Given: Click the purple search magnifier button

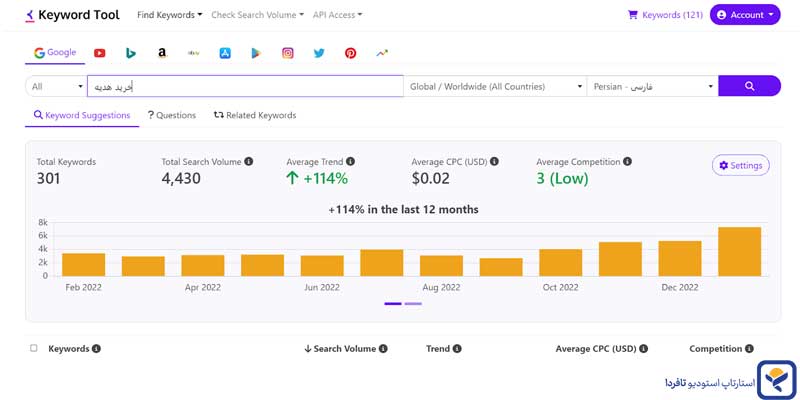Looking at the screenshot, I should click(x=749, y=87).
